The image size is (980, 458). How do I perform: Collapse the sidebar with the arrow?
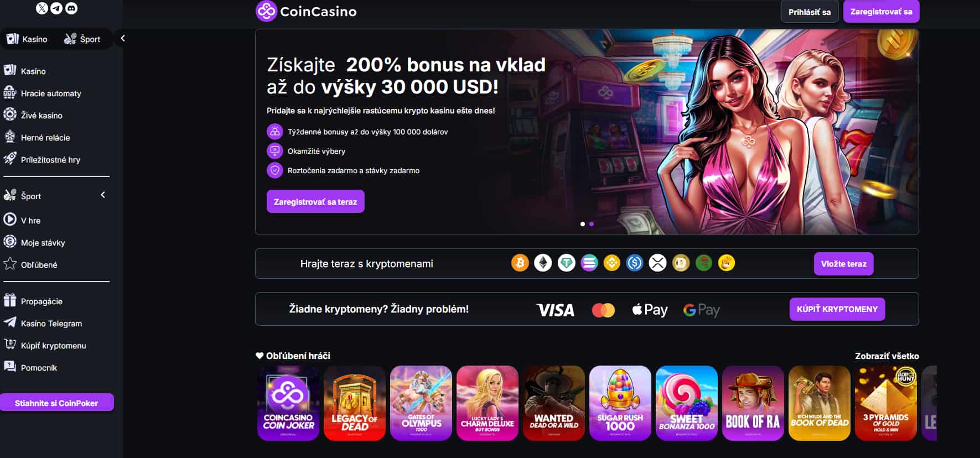tap(123, 39)
